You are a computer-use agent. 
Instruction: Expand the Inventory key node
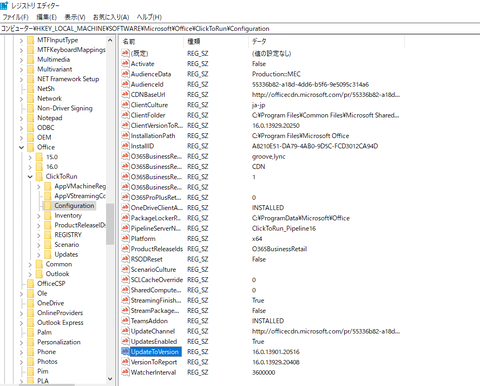(39, 216)
